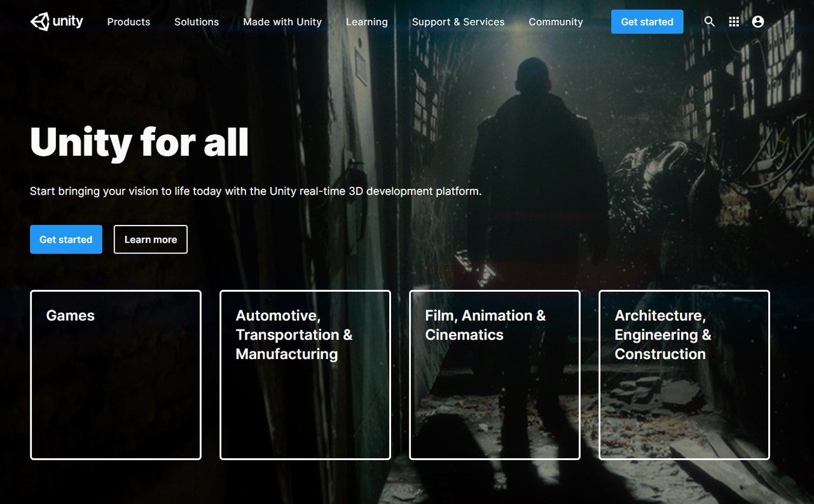Expand the Support & Services menu
814x504 pixels.
click(458, 22)
